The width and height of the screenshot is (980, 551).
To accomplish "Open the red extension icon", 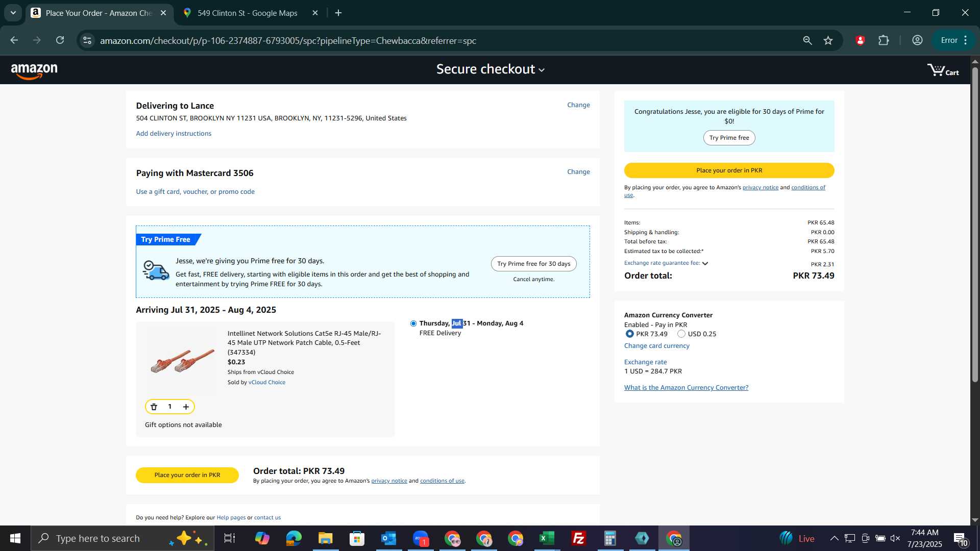I will click(x=860, y=40).
